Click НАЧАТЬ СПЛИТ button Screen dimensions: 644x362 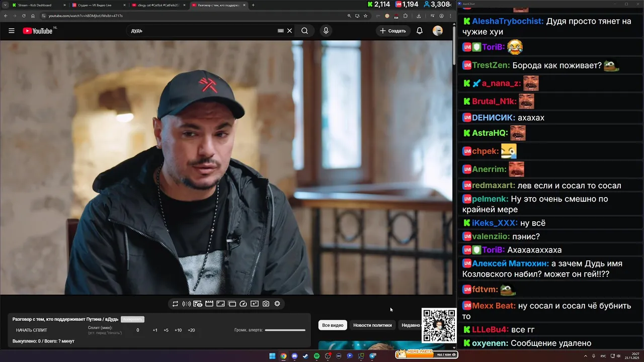[x=32, y=330]
